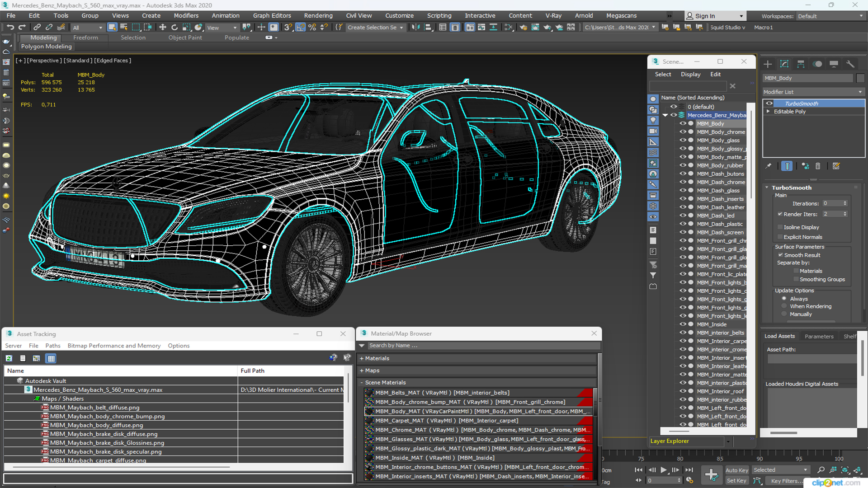Toggle visibility of MBM_Body layer
The height and width of the screenshot is (488, 868).
681,123
